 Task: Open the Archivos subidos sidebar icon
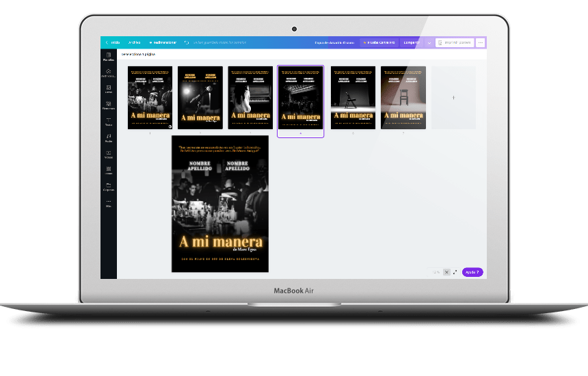coord(109,73)
